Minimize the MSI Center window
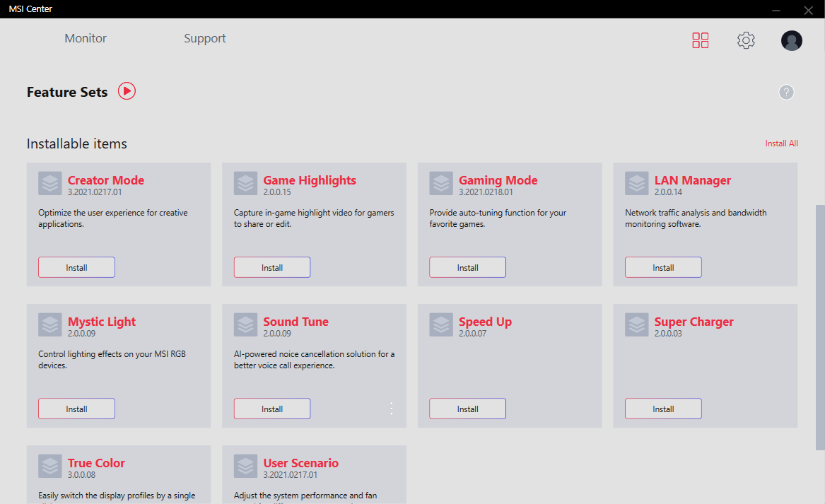 pos(776,10)
